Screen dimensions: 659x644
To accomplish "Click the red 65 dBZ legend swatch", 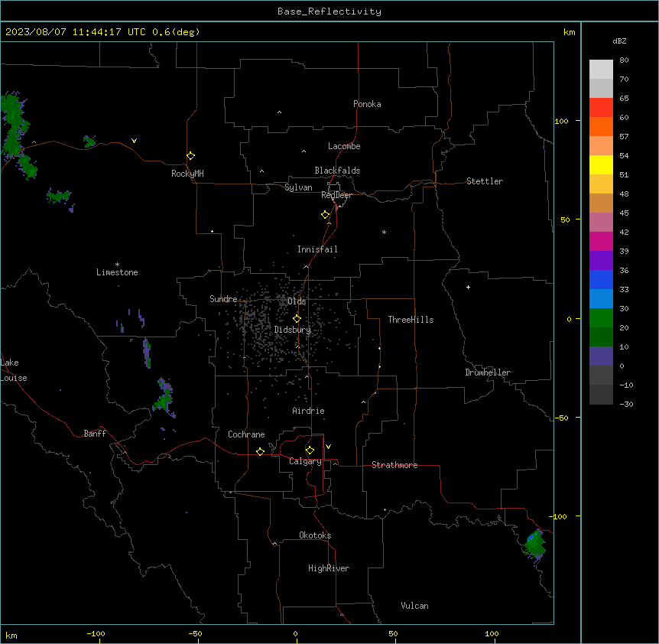I will pyautogui.click(x=601, y=108).
